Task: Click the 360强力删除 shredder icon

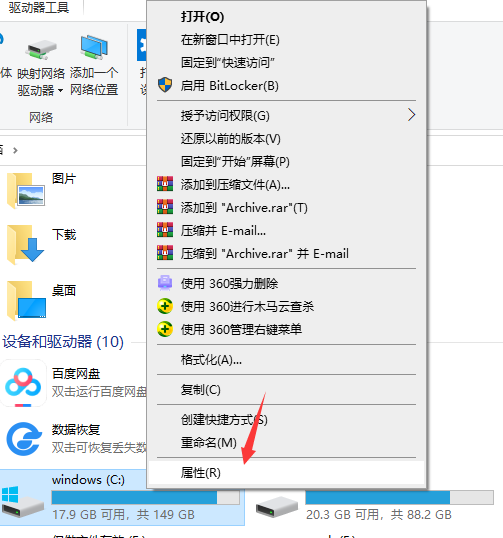Action: tap(165, 283)
